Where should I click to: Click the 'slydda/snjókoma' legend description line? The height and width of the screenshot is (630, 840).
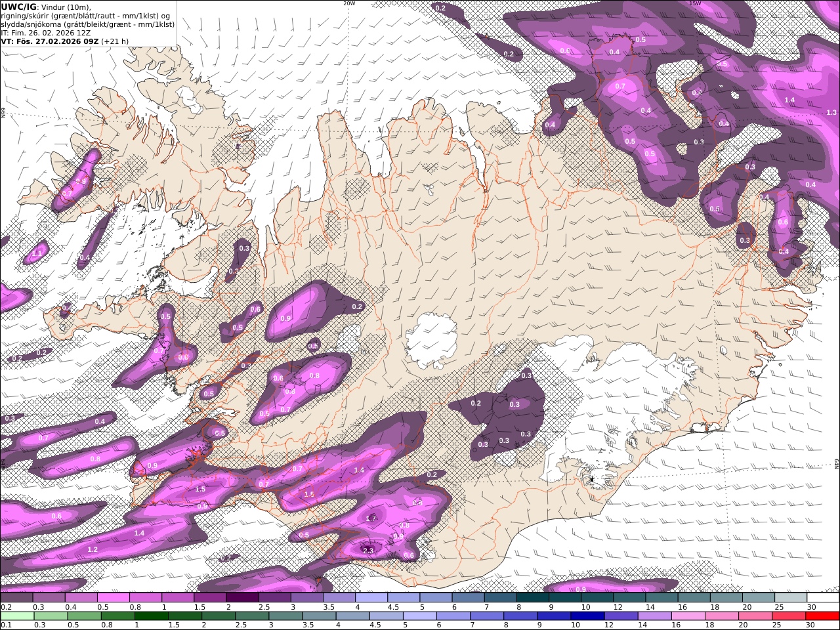87,24
